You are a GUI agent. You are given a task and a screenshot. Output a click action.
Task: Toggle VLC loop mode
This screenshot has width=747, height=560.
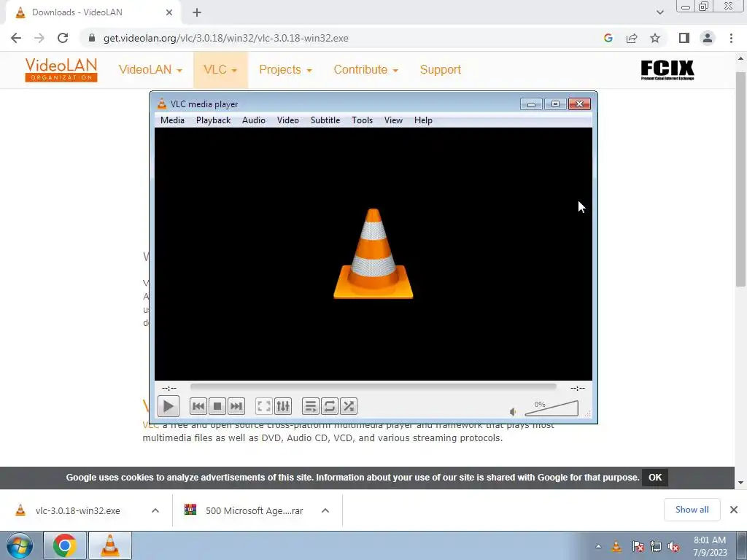(x=329, y=406)
